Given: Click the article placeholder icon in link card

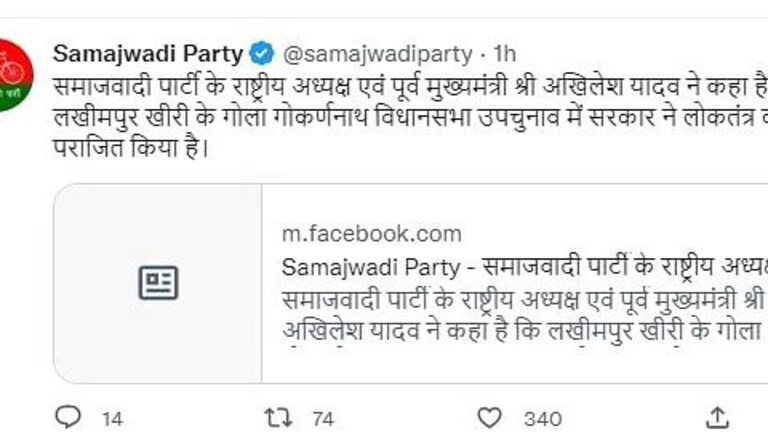Looking at the screenshot, I should (158, 284).
